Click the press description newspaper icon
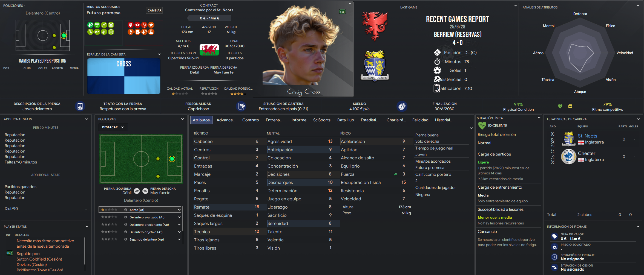Viewport: 644px width, 275px height. click(80, 106)
